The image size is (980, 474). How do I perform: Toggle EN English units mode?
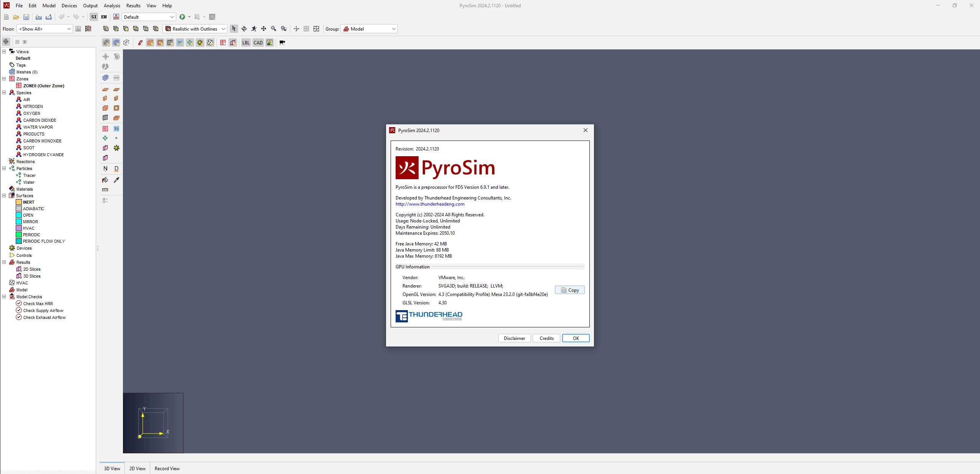[104, 17]
